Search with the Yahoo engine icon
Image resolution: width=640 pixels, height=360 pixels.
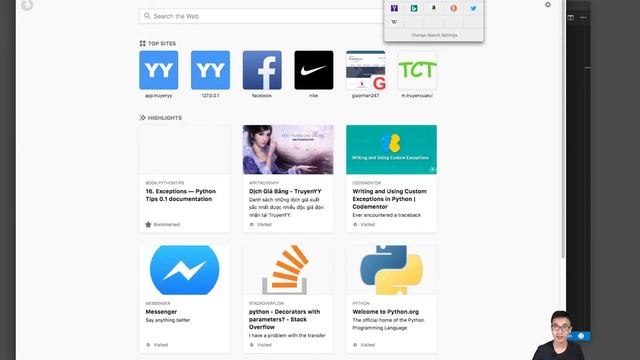(394, 8)
